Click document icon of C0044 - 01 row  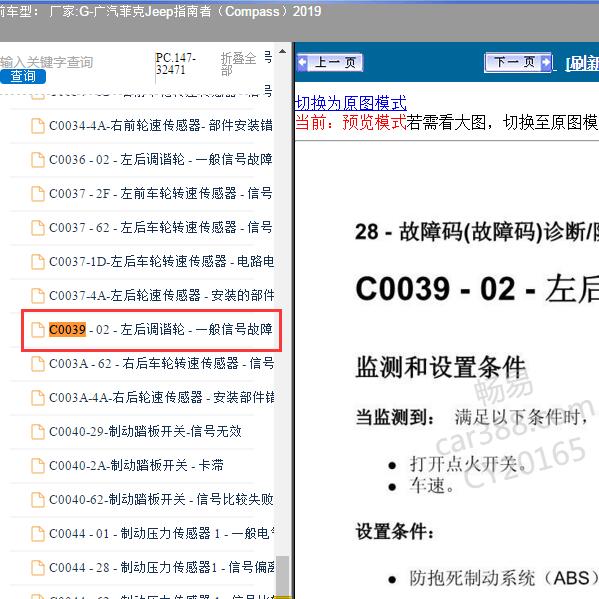37,534
